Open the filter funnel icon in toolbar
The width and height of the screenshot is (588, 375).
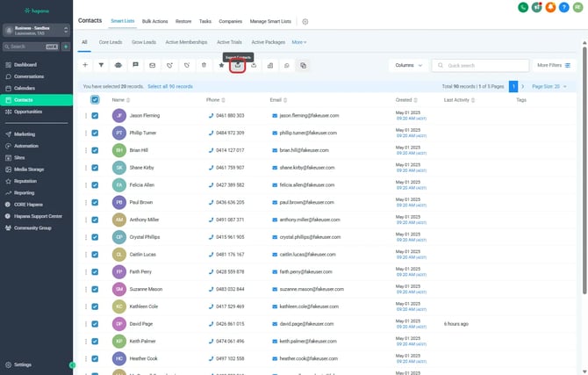[101, 65]
